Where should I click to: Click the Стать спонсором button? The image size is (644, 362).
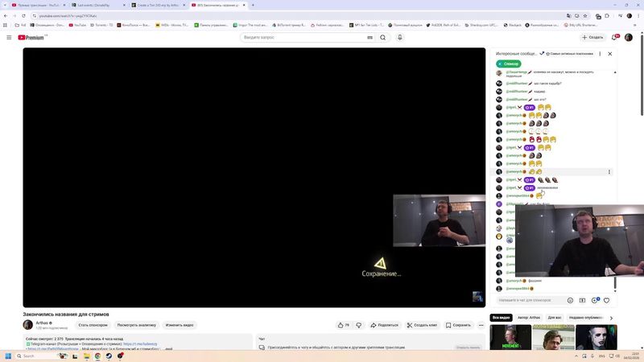[x=93, y=325]
